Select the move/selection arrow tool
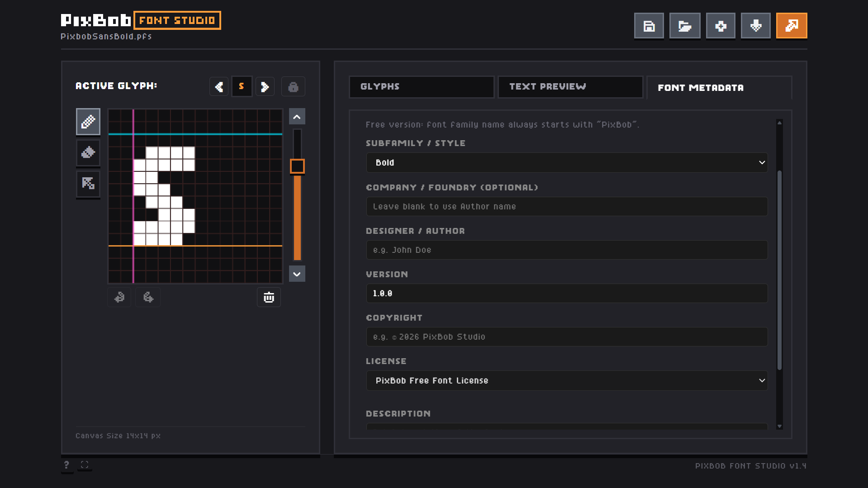868x488 pixels. (x=88, y=184)
